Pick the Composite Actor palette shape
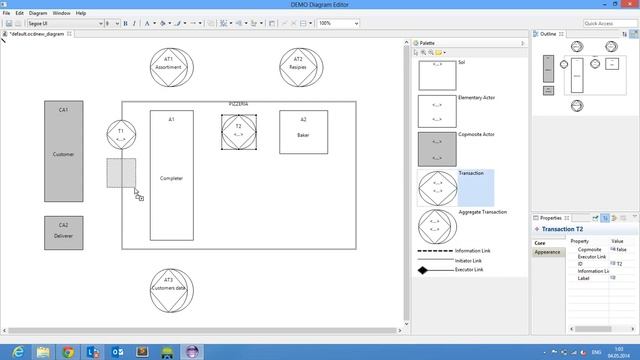 pyautogui.click(x=437, y=149)
